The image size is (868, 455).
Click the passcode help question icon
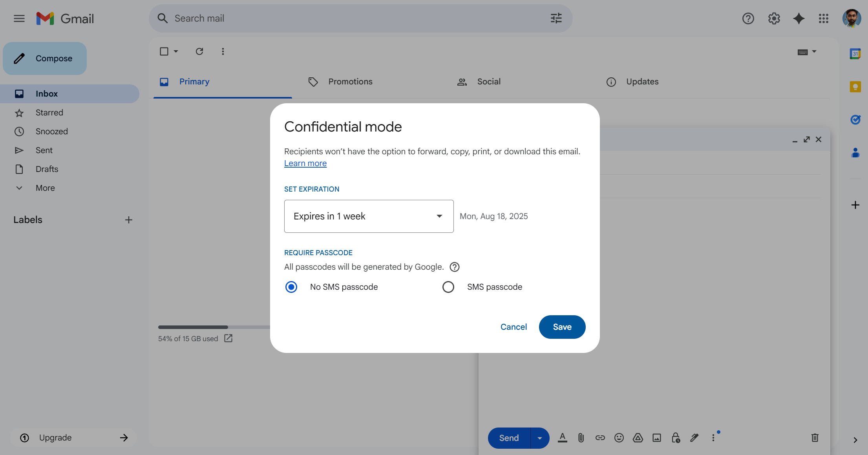tap(454, 267)
